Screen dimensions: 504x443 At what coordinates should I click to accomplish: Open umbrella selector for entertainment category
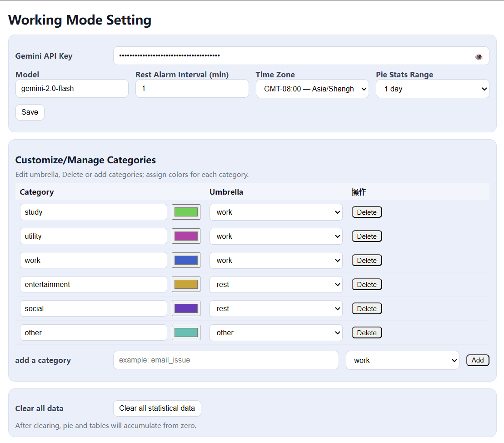click(x=276, y=284)
